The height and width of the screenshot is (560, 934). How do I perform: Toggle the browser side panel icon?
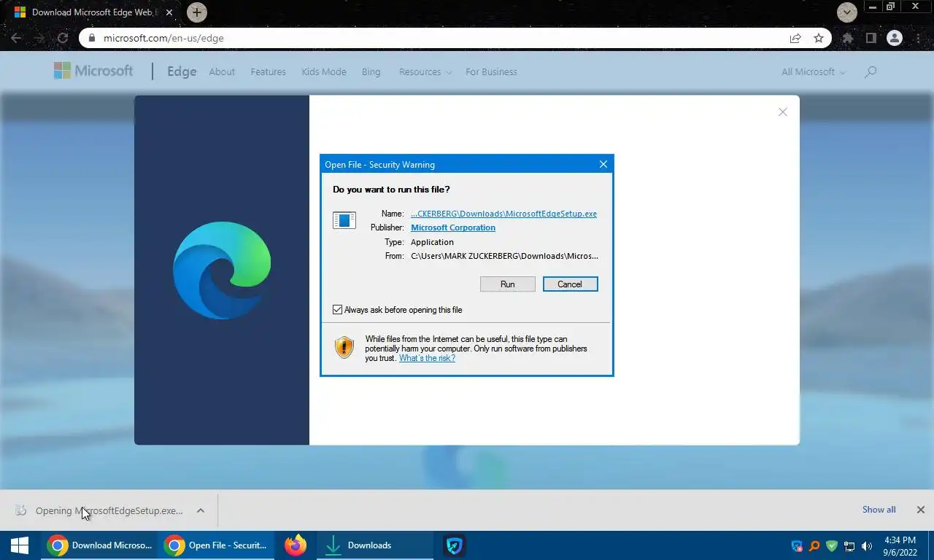(871, 38)
